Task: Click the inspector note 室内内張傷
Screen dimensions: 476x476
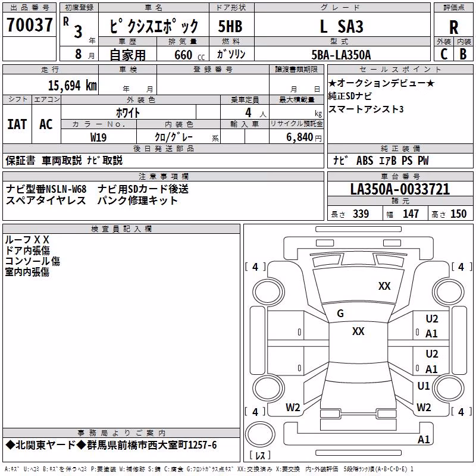Action: tap(27, 272)
